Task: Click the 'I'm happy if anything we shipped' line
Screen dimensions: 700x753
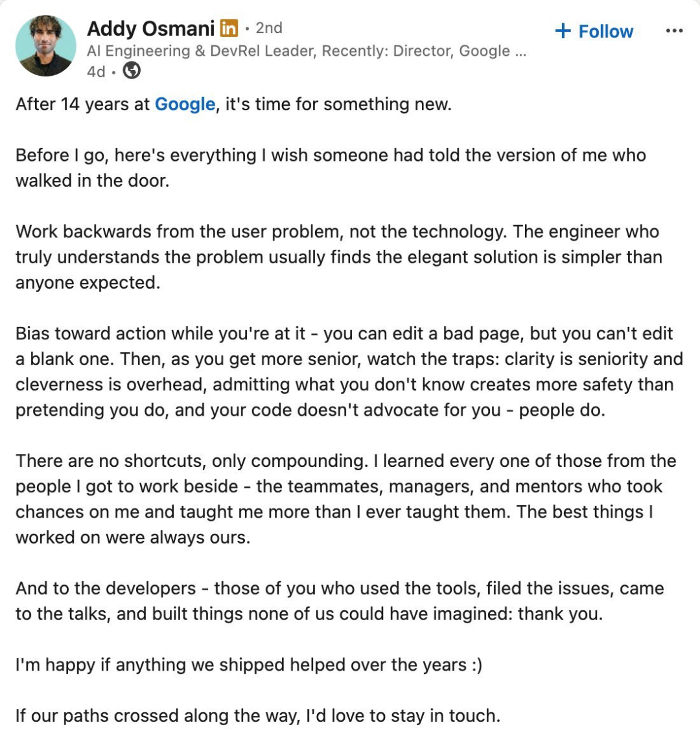Action: click(x=248, y=665)
